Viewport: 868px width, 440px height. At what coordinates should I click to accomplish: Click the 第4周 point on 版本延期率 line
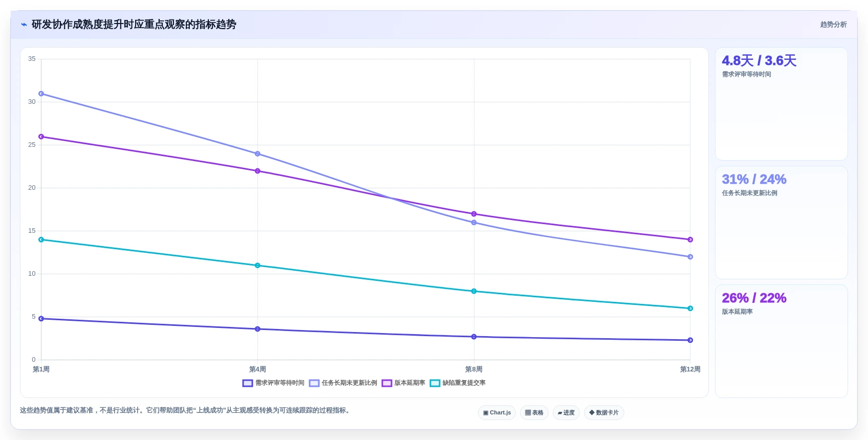click(257, 171)
